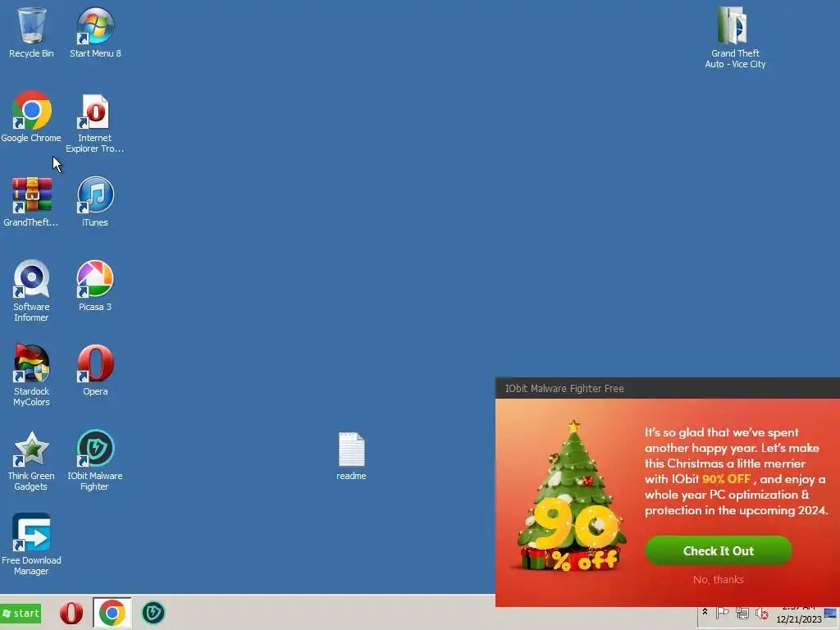Screen dimensions: 840x630
Task: Select the Stardock MyColors shortcut
Action: (x=31, y=376)
